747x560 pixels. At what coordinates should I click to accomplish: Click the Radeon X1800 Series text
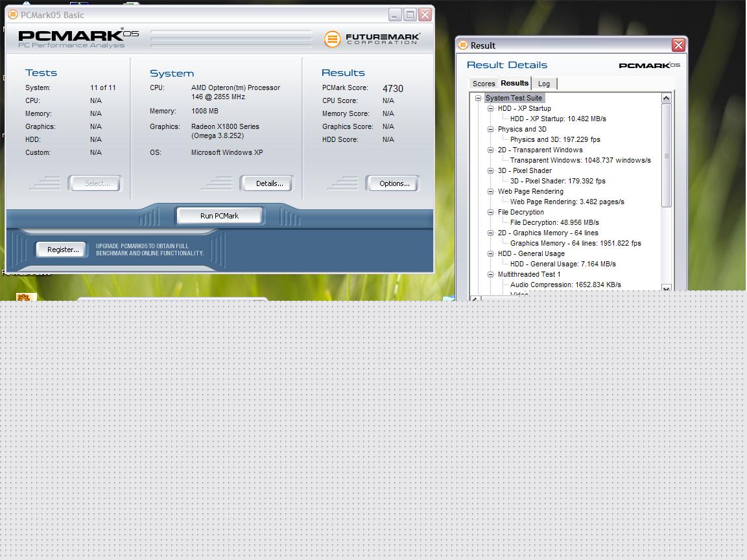coord(225,126)
